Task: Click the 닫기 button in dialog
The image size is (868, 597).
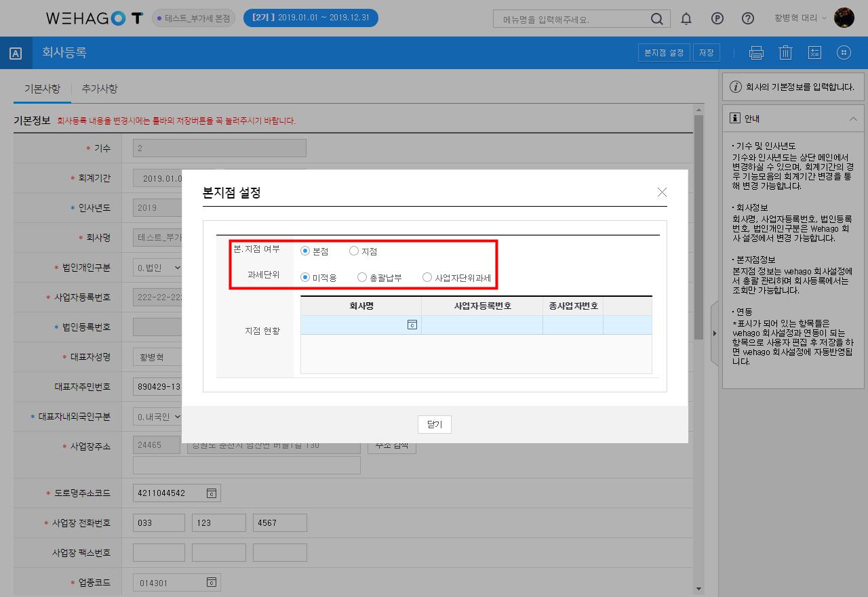Action: [x=435, y=424]
